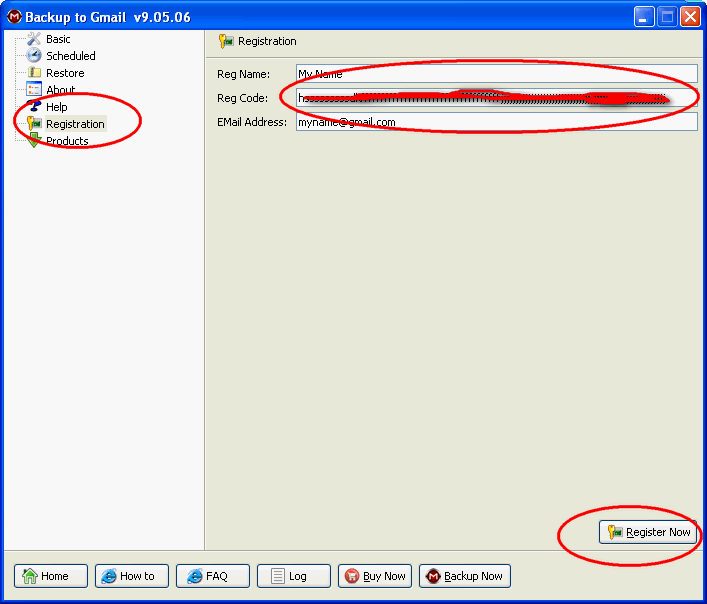707x604 pixels.
Task: Click the Home button
Action: tap(51, 576)
